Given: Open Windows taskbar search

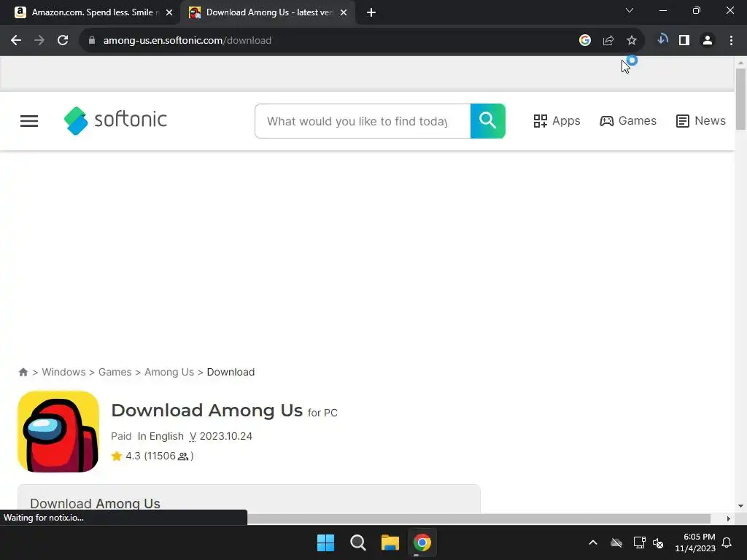Looking at the screenshot, I should 357,542.
